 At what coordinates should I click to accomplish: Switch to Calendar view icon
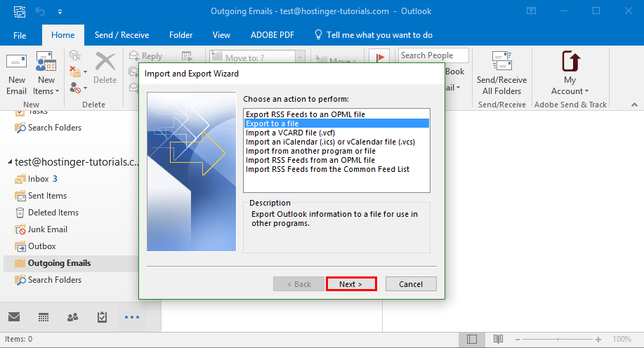coord(44,317)
